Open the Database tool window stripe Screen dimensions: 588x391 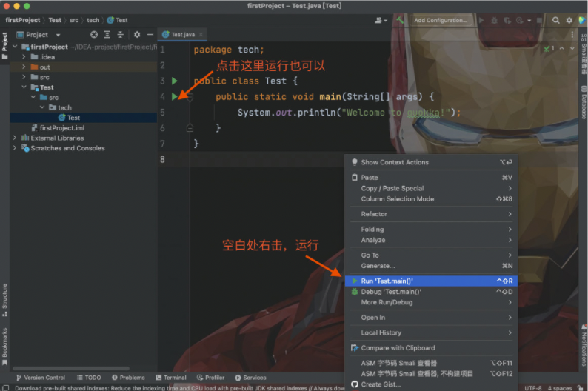tap(584, 102)
